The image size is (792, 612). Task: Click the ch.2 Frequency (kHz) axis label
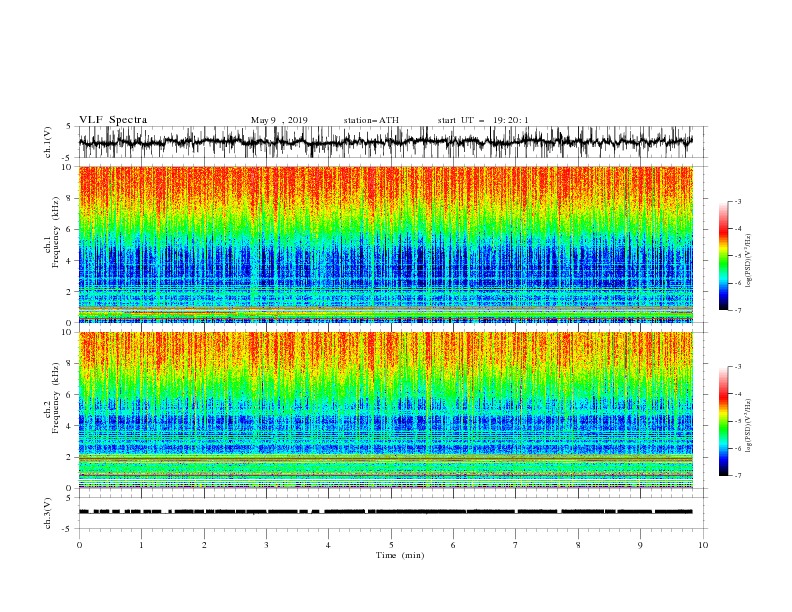pyautogui.click(x=52, y=397)
